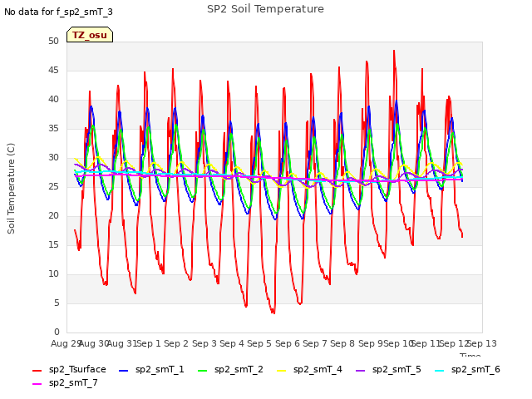This screenshot has width=532, height=399.
Task: Click the 10 y-axis tick label
Action: [53, 273]
